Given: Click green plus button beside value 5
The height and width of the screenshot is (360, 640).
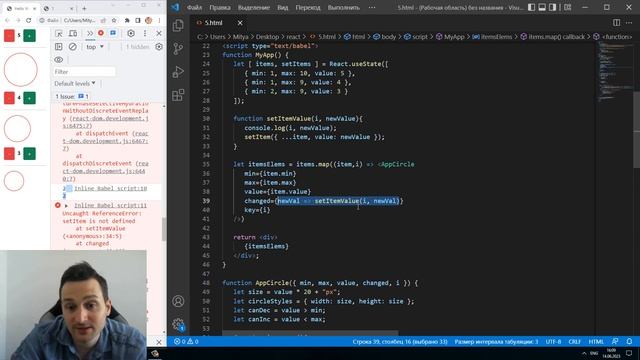Looking at the screenshot, I should point(29,36).
